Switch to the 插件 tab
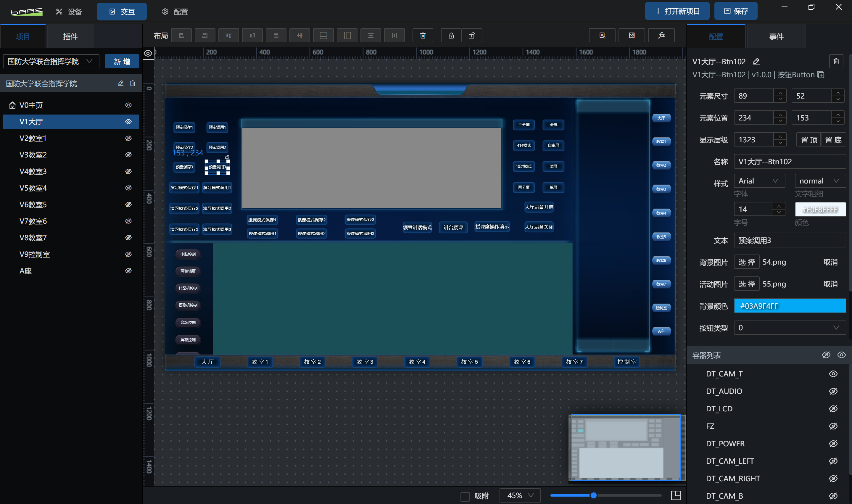This screenshot has height=504, width=852. (70, 36)
